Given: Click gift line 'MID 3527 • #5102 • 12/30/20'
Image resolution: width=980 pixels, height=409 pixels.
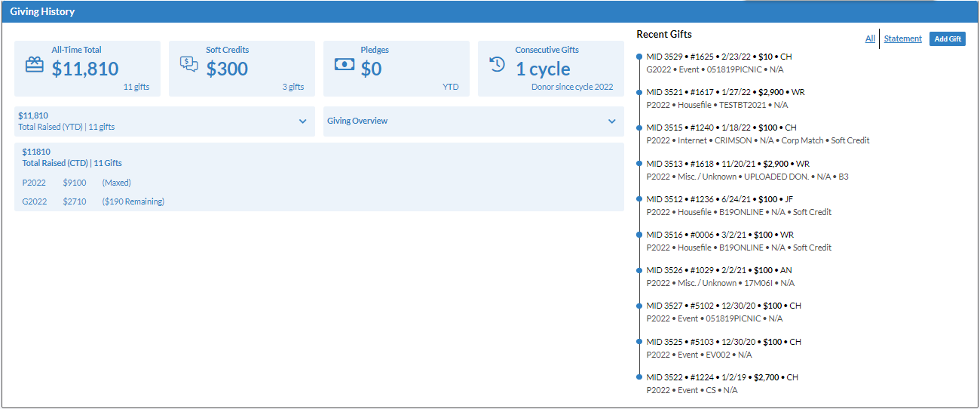Looking at the screenshot, I should 724,306.
